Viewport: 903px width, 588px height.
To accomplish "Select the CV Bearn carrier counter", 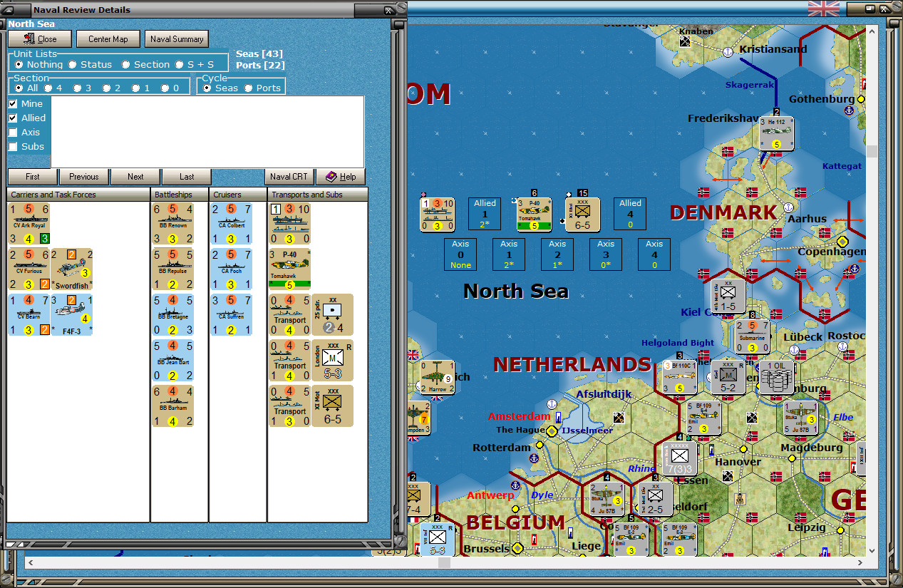I will tap(29, 315).
